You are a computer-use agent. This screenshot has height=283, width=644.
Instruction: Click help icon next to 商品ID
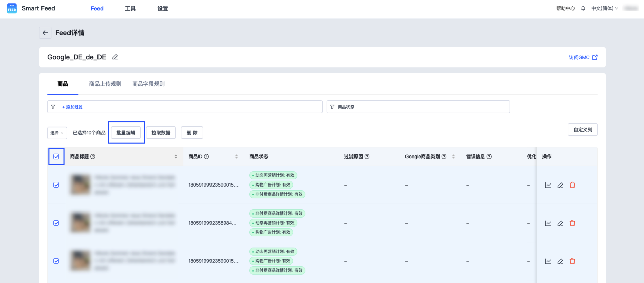click(206, 157)
